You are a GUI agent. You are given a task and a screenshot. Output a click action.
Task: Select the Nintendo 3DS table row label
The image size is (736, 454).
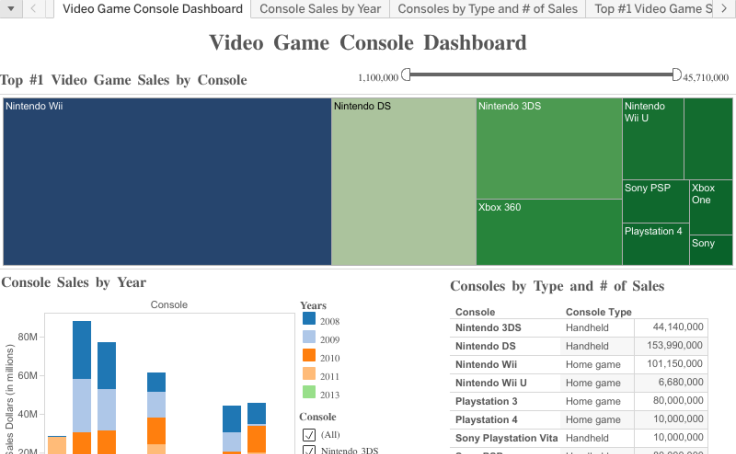click(x=488, y=328)
